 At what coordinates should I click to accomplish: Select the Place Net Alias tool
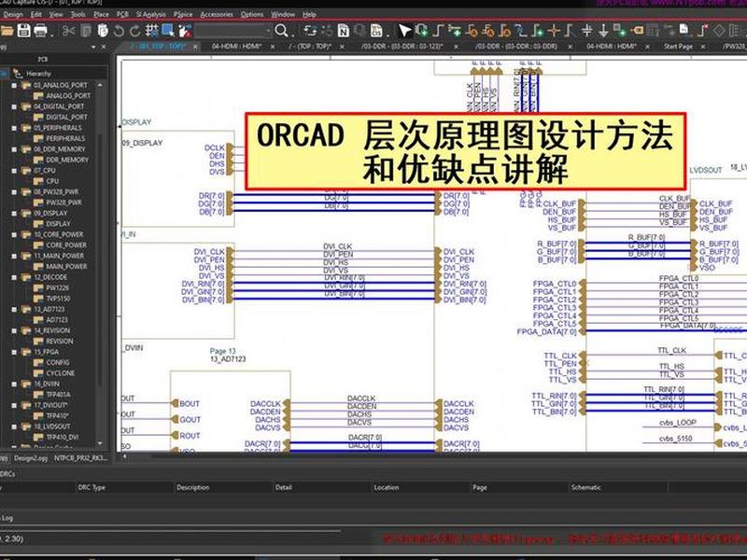pyautogui.click(x=521, y=31)
